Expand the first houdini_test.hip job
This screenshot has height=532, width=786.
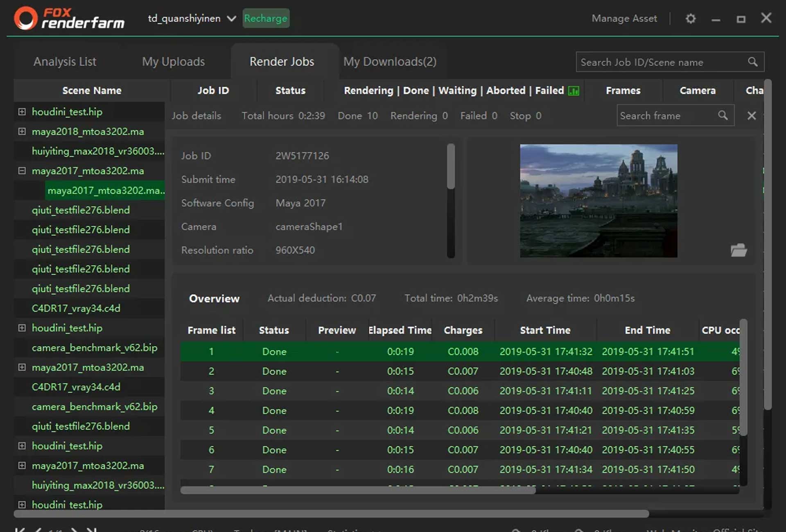tap(22, 112)
